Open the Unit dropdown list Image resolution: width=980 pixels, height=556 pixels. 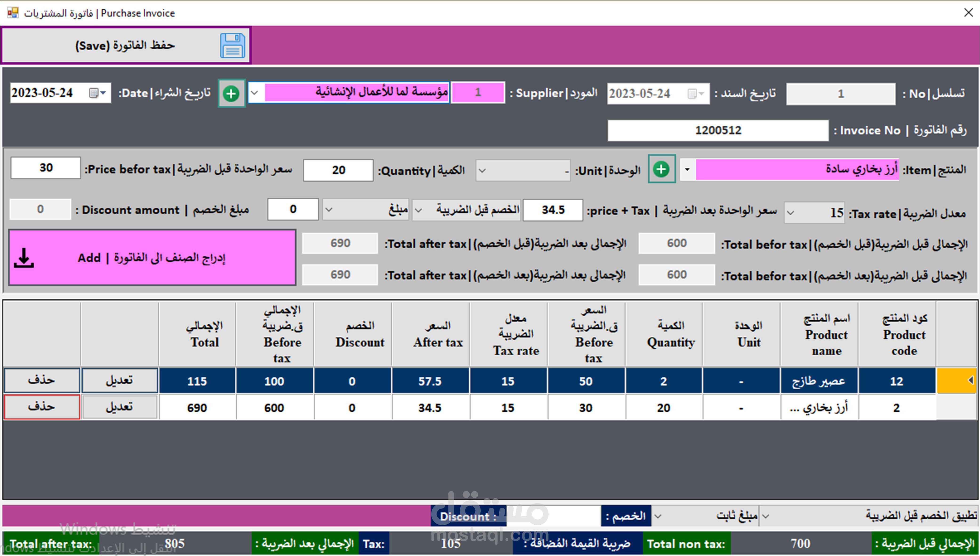click(x=482, y=171)
